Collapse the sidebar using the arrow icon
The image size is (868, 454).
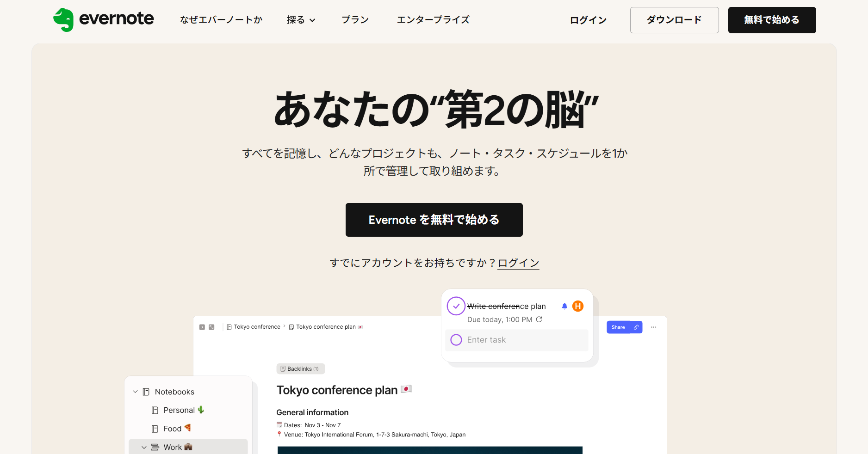pyautogui.click(x=202, y=327)
